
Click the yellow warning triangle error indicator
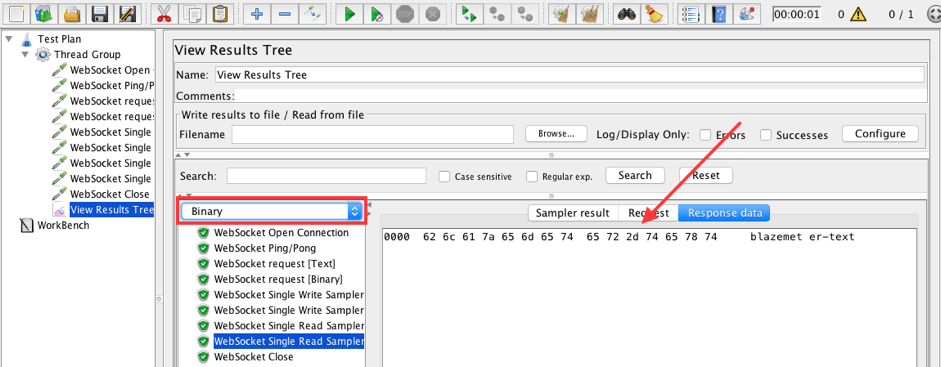[x=858, y=14]
